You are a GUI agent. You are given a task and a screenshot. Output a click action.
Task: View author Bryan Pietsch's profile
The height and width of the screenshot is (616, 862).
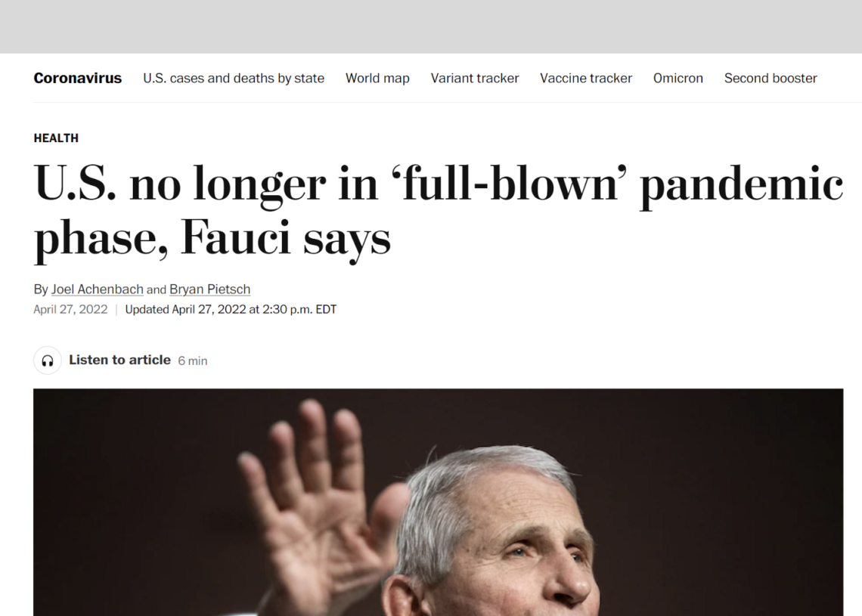point(209,289)
